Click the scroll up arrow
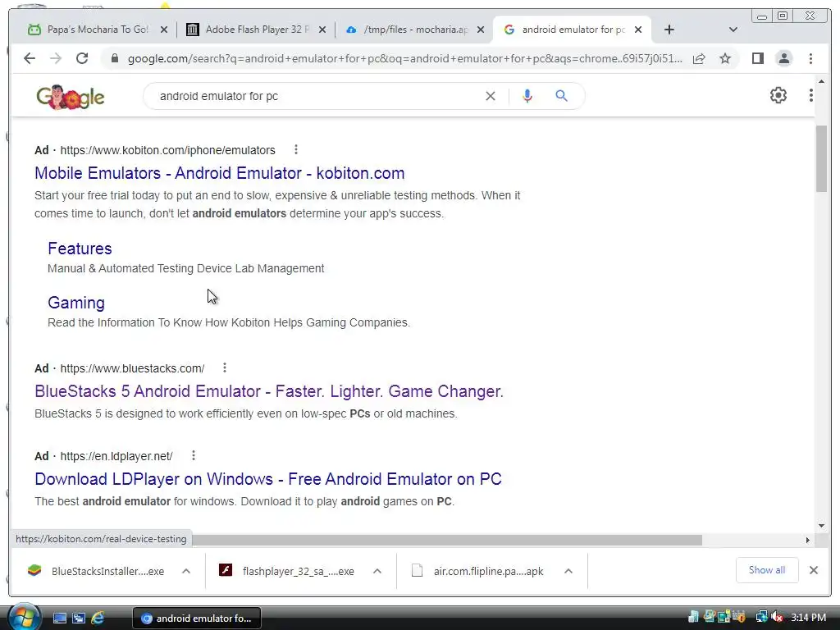Screen dimensions: 840x630 [x=821, y=81]
